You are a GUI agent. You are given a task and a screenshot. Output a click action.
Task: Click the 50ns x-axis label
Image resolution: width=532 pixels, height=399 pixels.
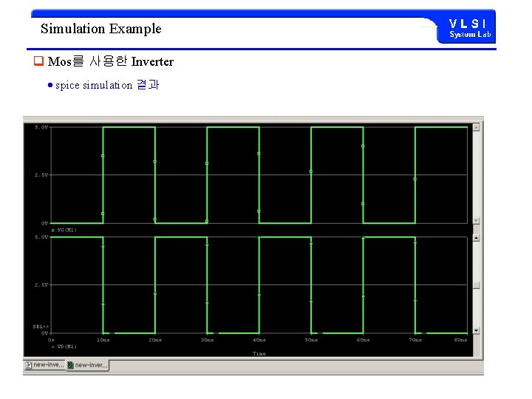[311, 340]
